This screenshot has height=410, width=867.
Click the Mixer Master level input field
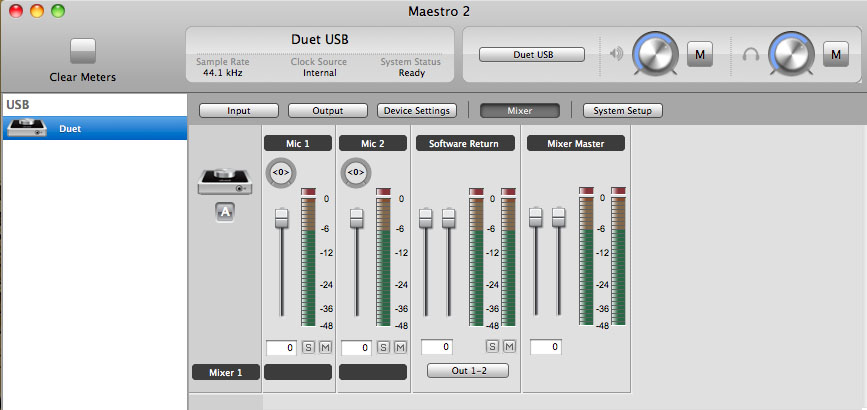point(544,347)
